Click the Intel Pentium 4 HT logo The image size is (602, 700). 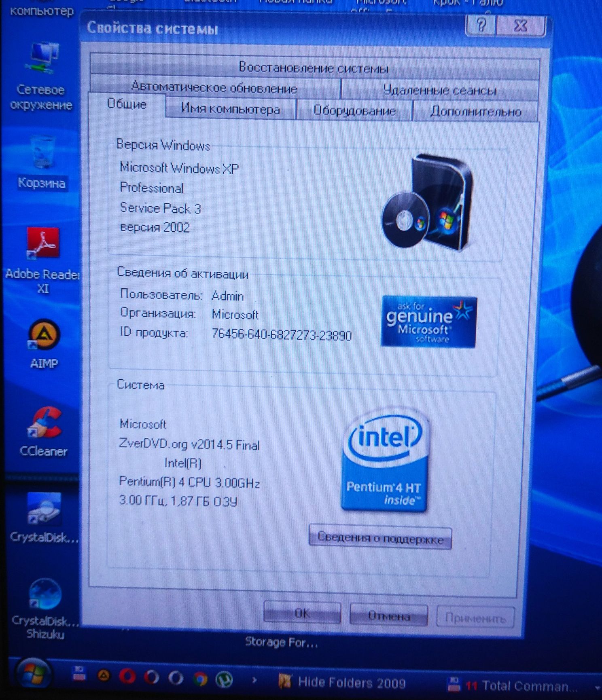click(385, 460)
